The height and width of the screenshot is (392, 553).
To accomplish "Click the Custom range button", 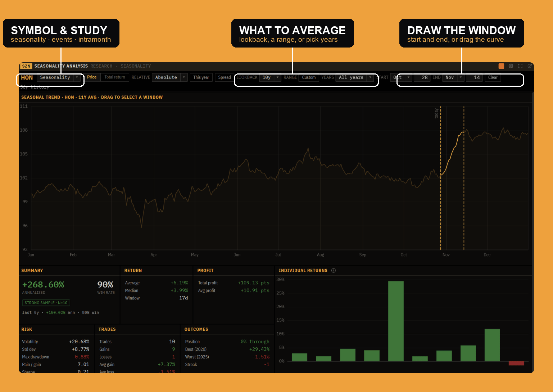I will coord(309,77).
